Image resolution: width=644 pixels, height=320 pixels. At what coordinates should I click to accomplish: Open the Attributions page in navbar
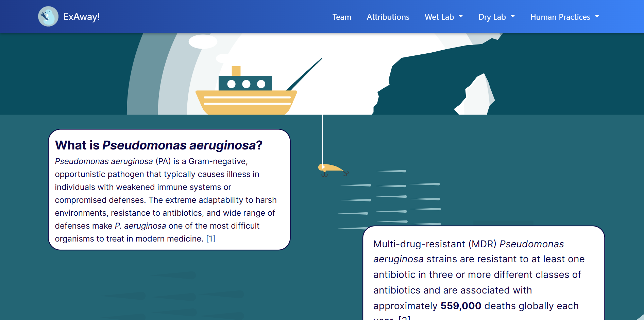[388, 17]
